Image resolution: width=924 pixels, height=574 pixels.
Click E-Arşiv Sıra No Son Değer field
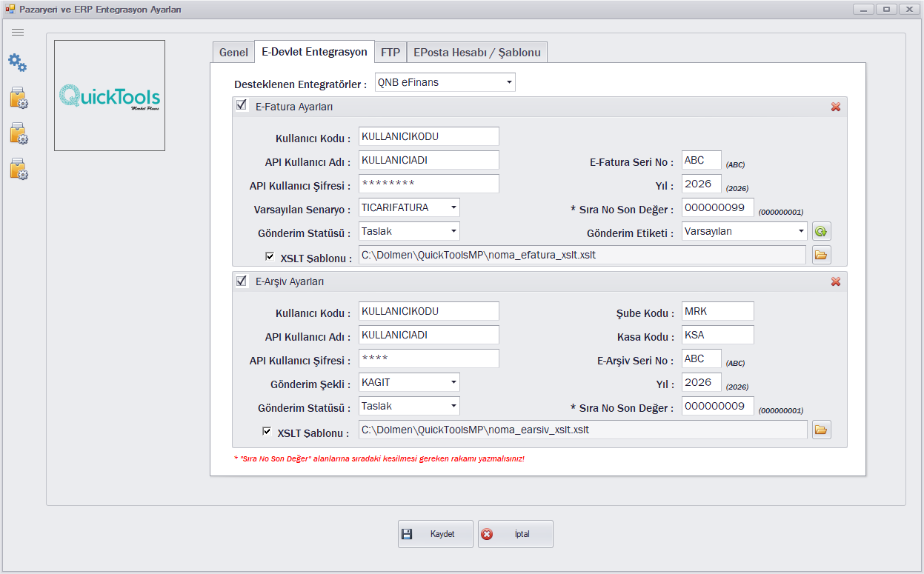[x=718, y=406]
